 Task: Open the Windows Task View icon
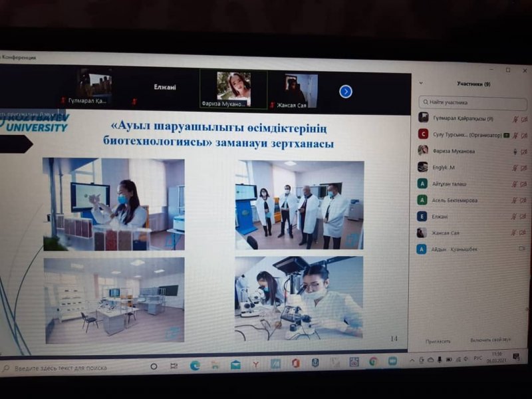tap(174, 365)
